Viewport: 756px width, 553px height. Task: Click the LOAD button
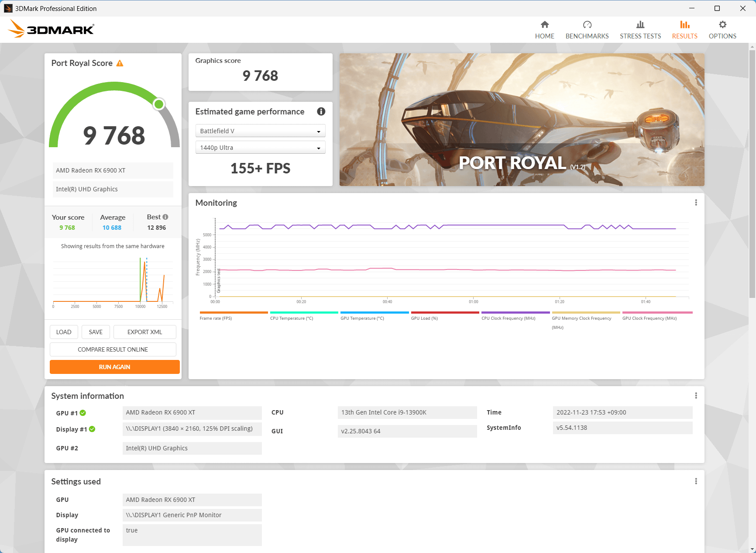click(64, 332)
